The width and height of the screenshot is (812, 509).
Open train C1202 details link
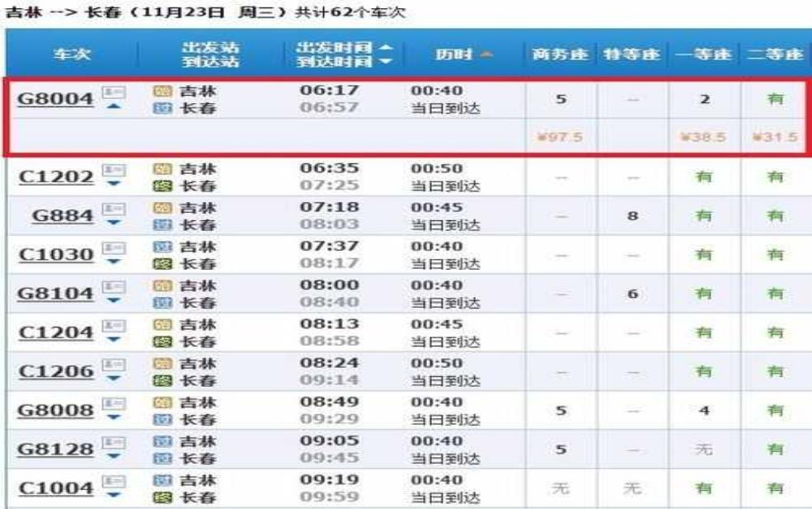[56, 177]
